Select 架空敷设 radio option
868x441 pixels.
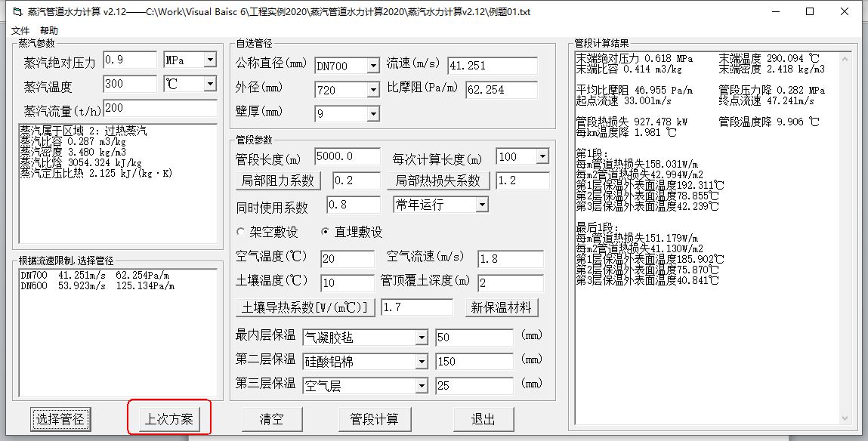242,232
